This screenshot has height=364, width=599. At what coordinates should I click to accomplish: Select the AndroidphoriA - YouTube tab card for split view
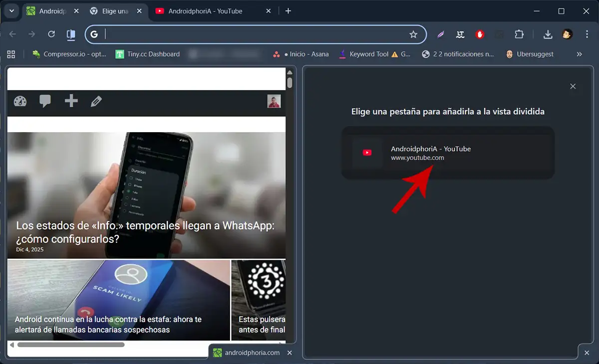coord(448,153)
